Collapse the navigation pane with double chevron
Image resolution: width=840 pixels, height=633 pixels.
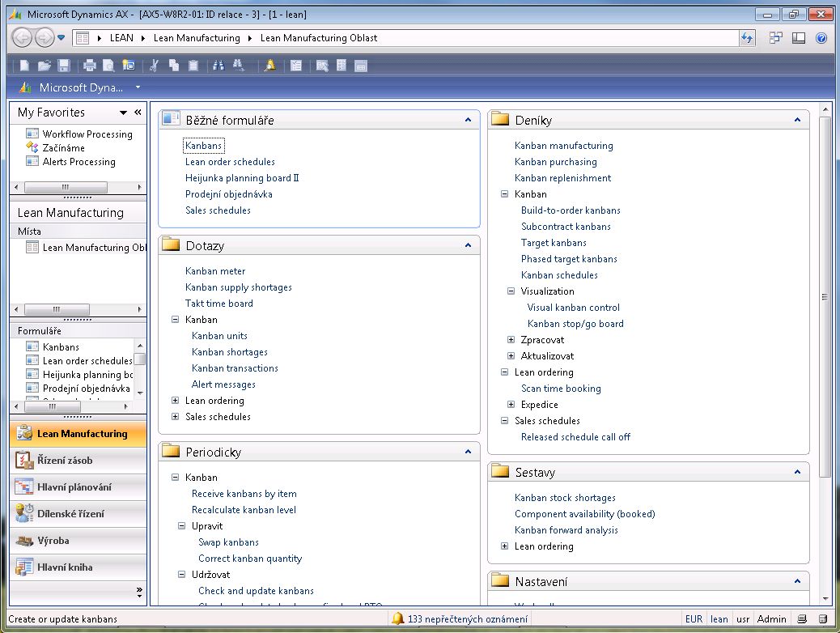[138, 112]
